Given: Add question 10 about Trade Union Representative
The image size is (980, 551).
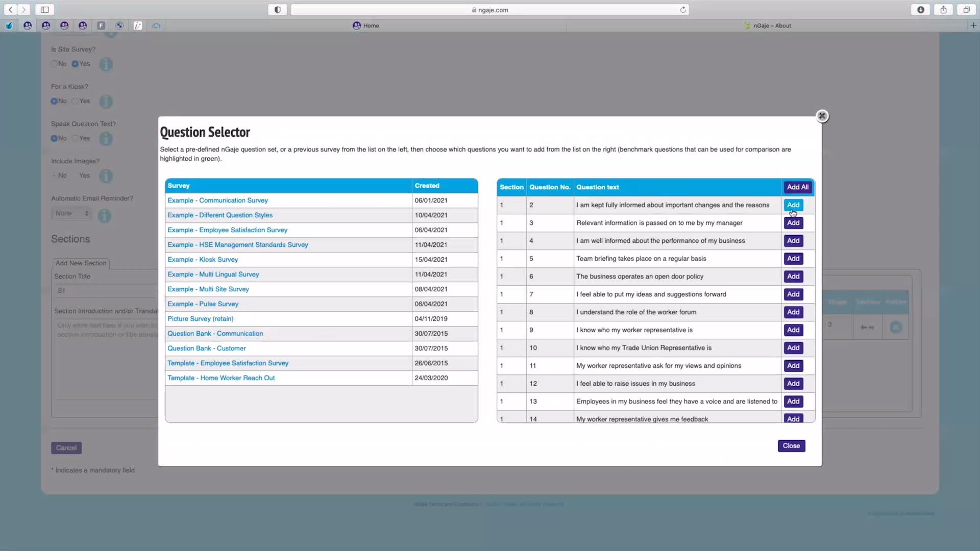Looking at the screenshot, I should tap(793, 348).
